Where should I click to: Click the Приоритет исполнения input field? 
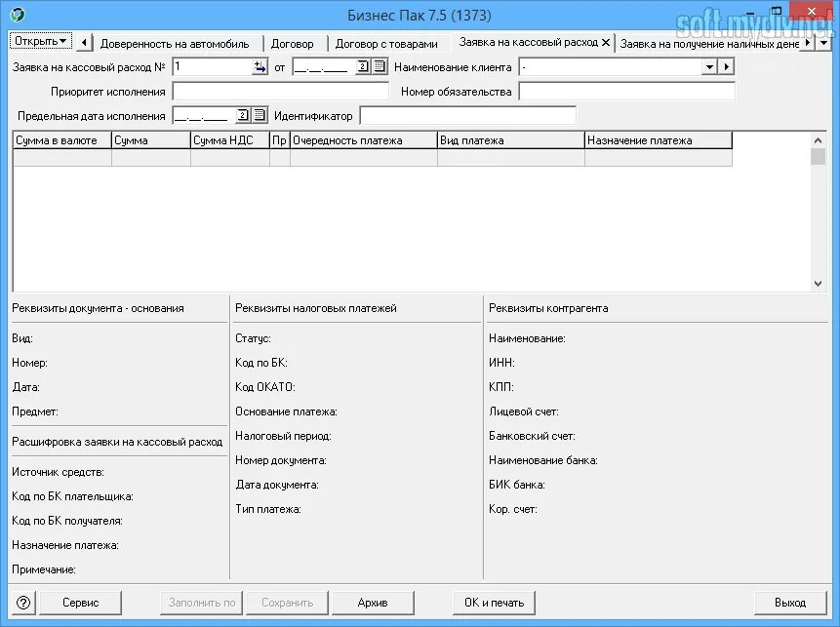pos(280,92)
